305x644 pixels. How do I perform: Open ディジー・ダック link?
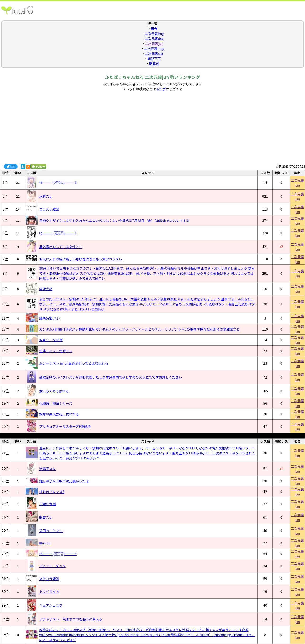(52, 566)
